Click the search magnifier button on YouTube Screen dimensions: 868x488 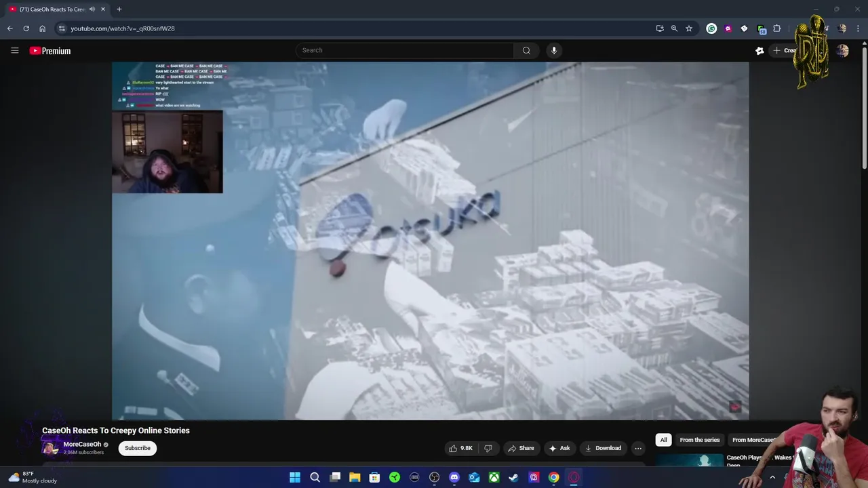click(526, 50)
